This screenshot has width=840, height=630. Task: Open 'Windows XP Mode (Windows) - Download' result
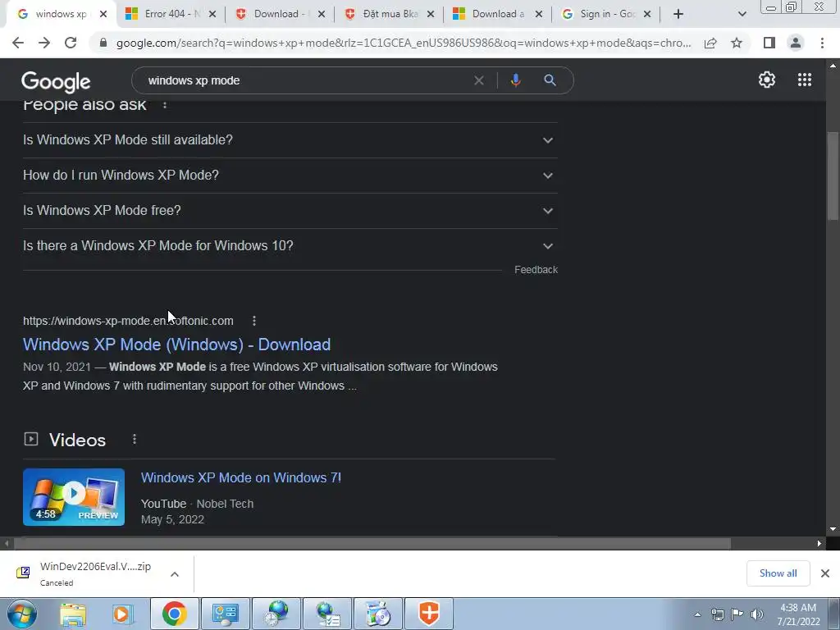pyautogui.click(x=177, y=345)
